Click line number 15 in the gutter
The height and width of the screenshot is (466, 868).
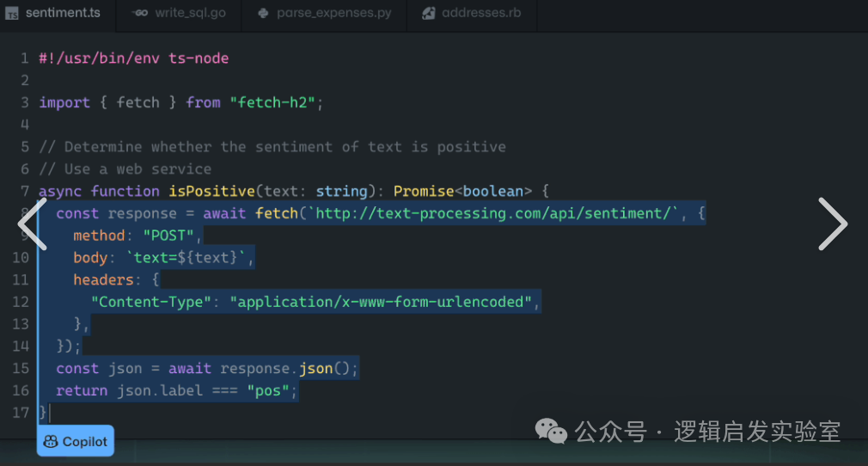coord(21,368)
